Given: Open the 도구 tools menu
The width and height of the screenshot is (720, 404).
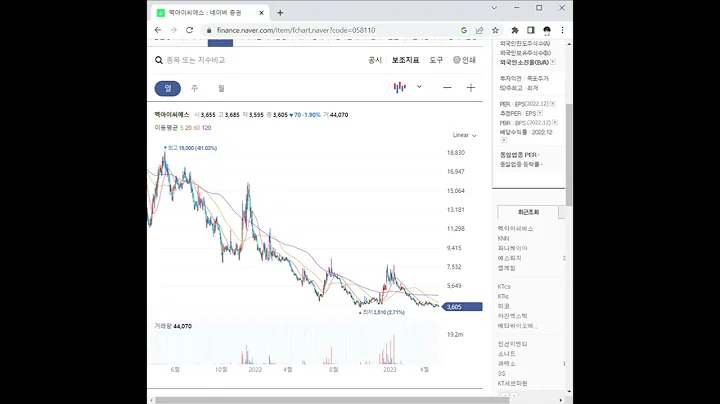Looking at the screenshot, I should [436, 60].
